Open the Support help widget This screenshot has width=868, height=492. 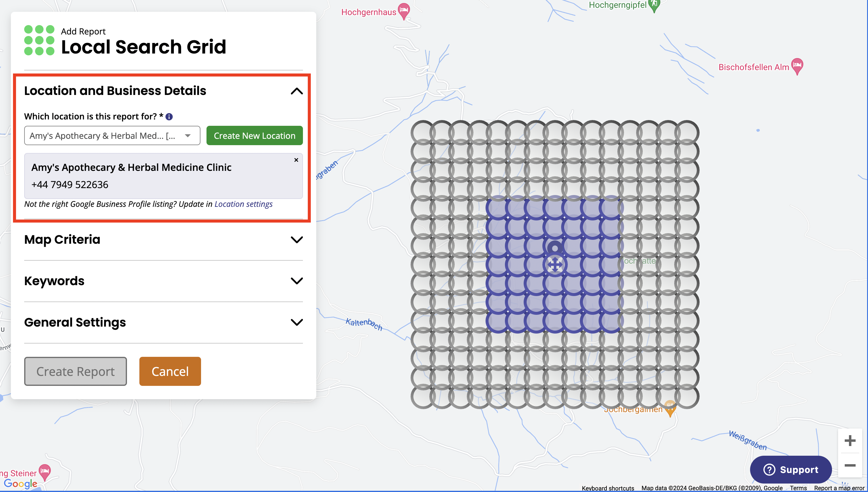[x=790, y=469]
